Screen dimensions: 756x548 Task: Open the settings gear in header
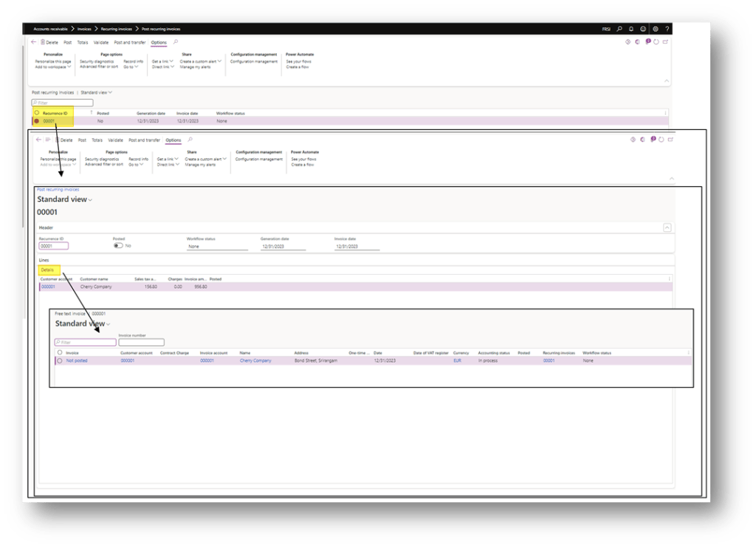(x=655, y=29)
